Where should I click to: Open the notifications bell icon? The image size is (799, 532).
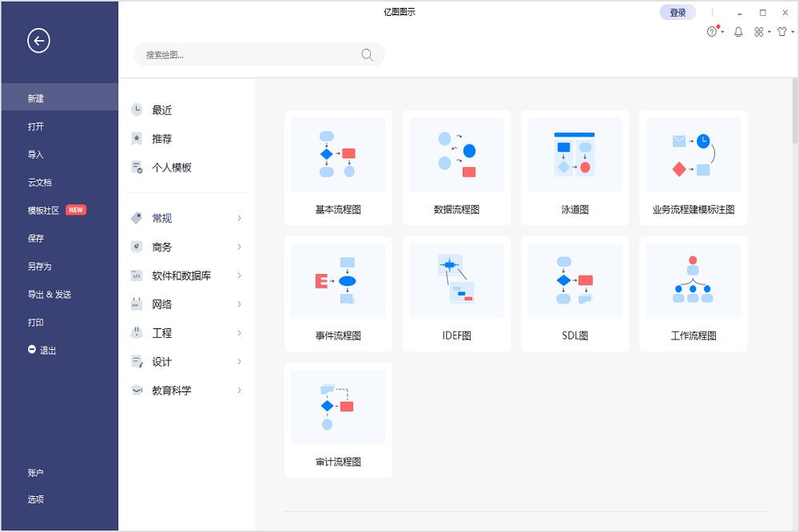point(738,32)
